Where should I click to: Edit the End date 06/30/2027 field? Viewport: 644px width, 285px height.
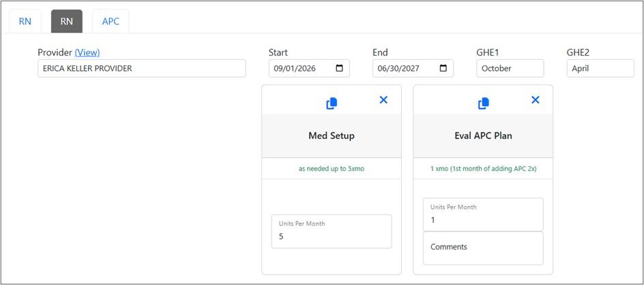[x=413, y=68]
